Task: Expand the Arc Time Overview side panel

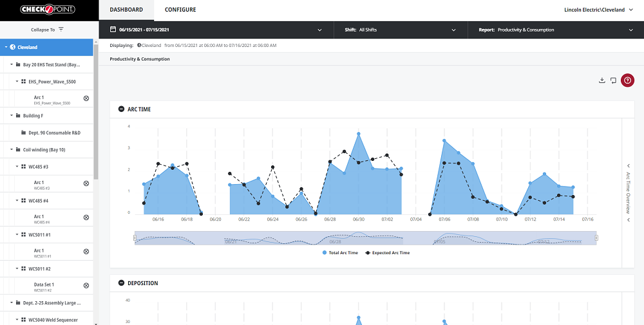Action: [x=628, y=193]
